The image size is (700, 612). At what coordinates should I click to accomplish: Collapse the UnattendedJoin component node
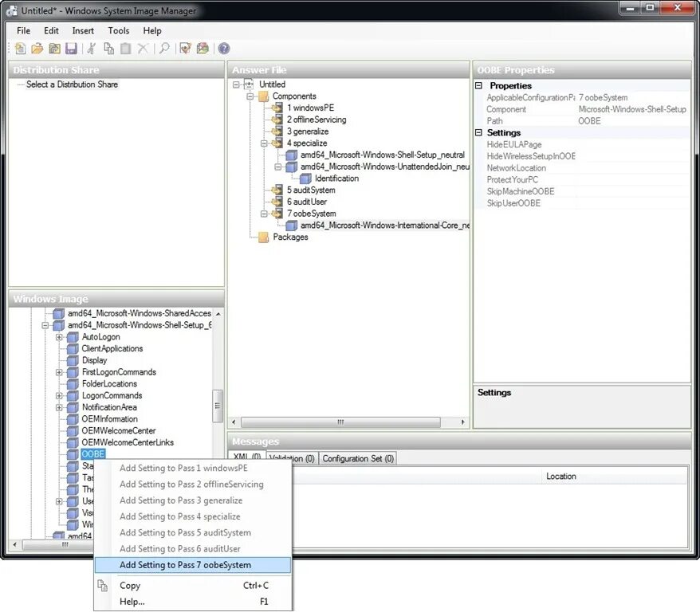tap(278, 167)
